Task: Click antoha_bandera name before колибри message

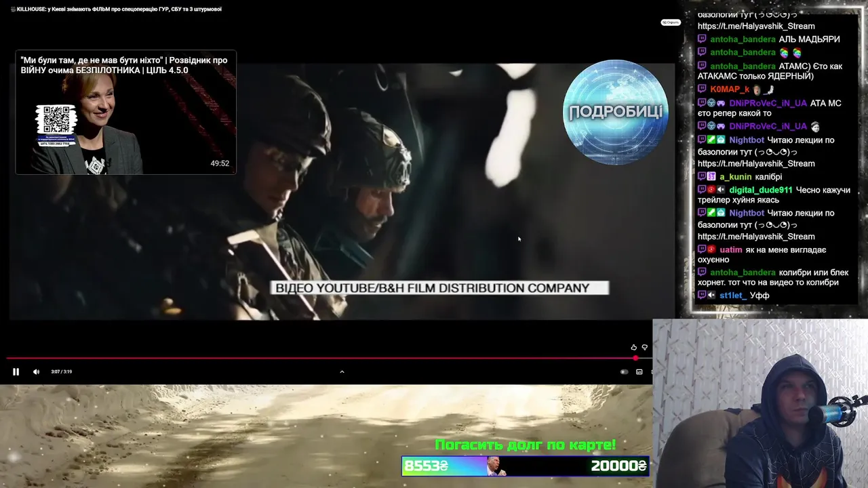Action: (743, 272)
